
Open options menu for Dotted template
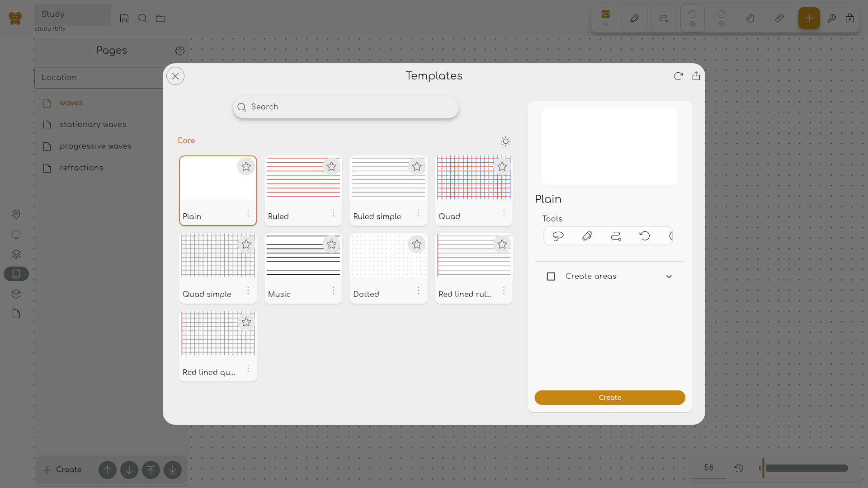click(419, 291)
